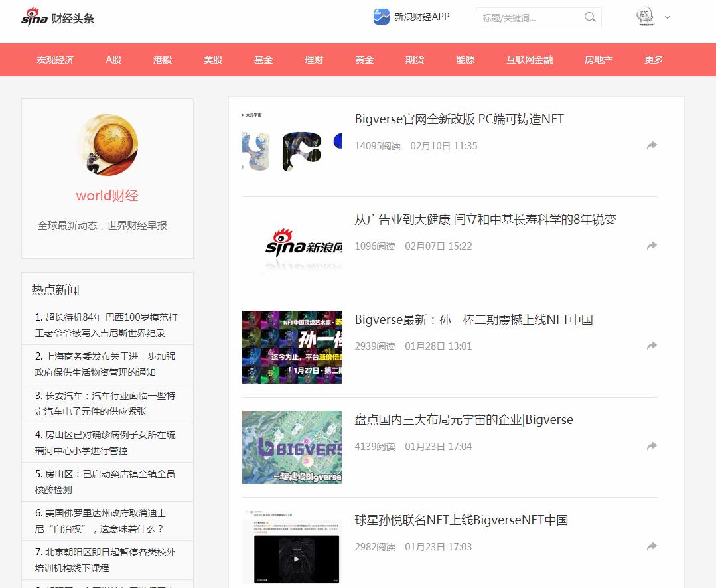The height and width of the screenshot is (588, 716).
Task: Open hot news 5 房山区窦店镇全员核酸
Action: pos(105,482)
